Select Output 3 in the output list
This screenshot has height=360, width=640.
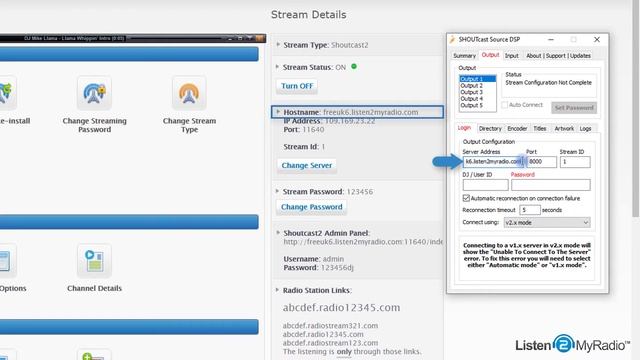pyautogui.click(x=478, y=92)
